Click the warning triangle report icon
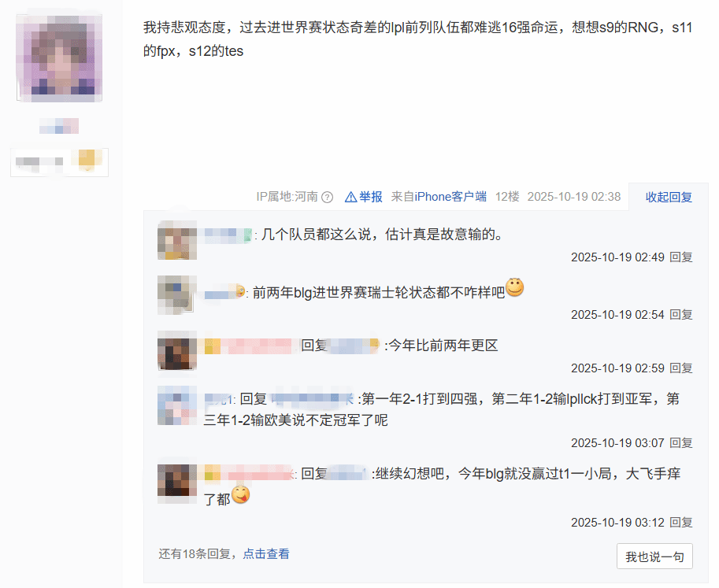Screen dimensions: 719x588 click(x=350, y=197)
